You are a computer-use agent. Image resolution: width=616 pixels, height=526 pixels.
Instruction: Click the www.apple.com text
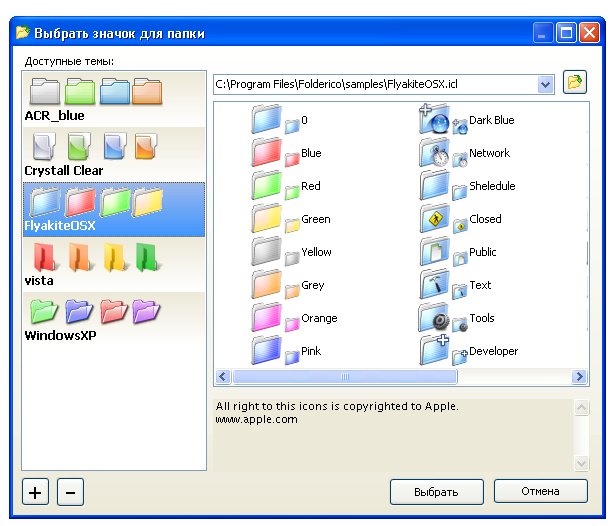[x=257, y=420]
